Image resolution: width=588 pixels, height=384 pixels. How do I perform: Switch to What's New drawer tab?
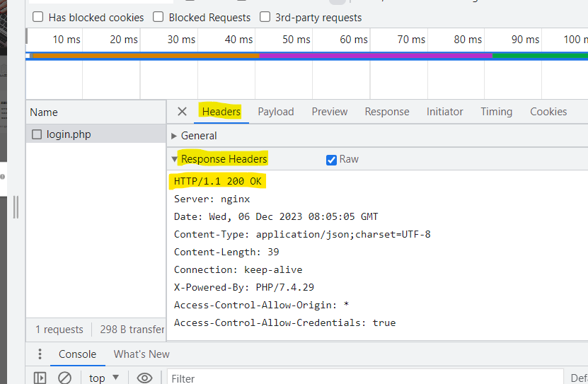[x=142, y=354]
